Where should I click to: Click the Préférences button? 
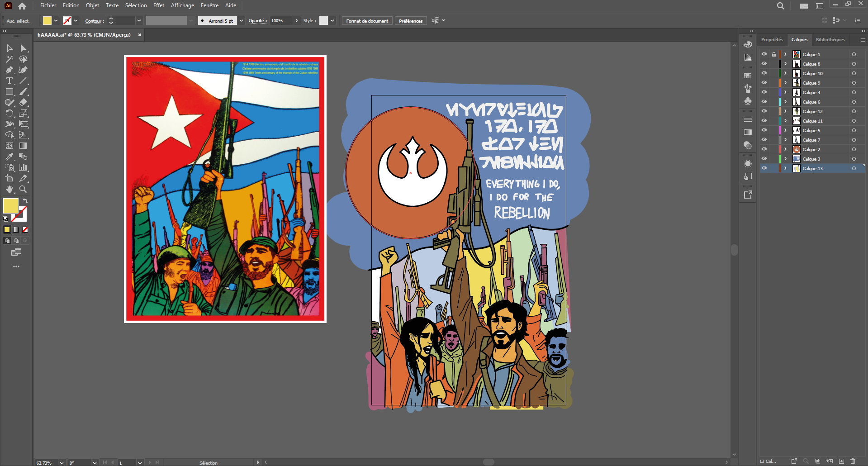coord(411,21)
